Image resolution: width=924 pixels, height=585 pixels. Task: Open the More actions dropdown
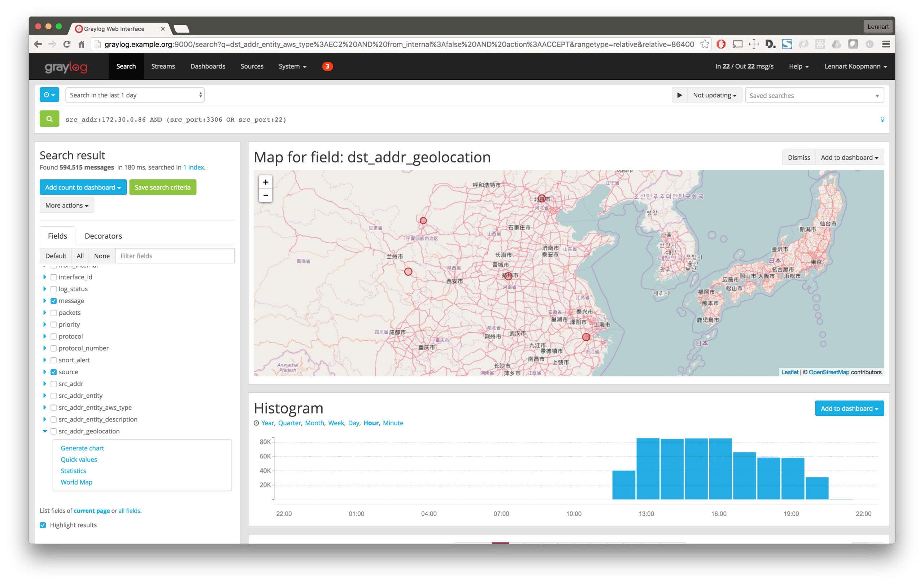pos(67,205)
